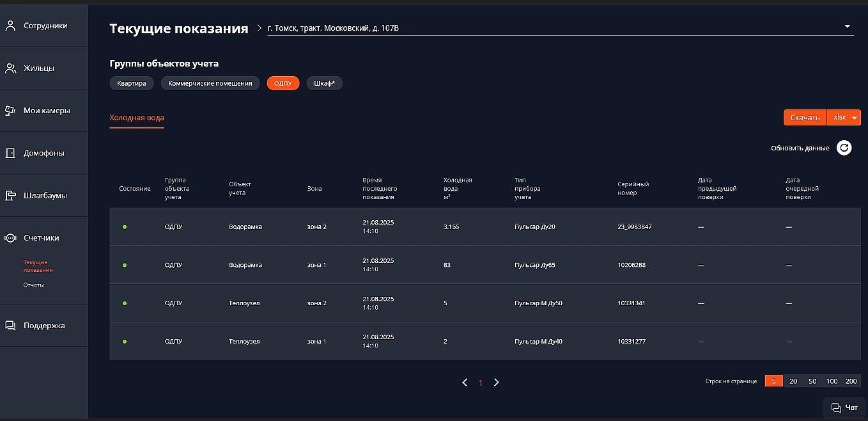
Task: Click the Поддержка chat bubble icon
Action: [10, 326]
